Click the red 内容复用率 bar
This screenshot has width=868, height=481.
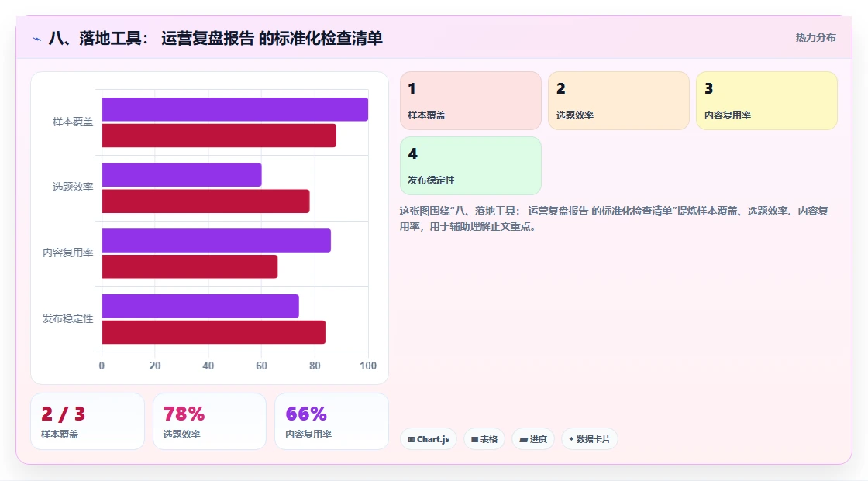[189, 266]
